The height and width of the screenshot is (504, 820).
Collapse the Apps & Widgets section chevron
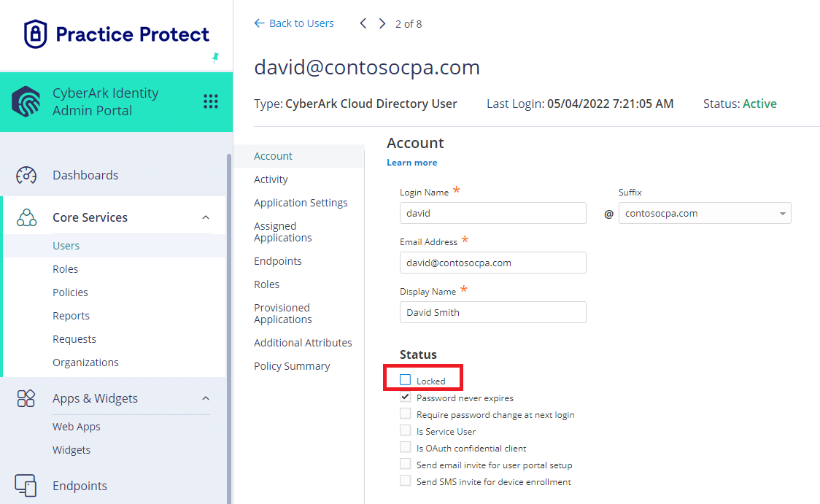point(206,398)
